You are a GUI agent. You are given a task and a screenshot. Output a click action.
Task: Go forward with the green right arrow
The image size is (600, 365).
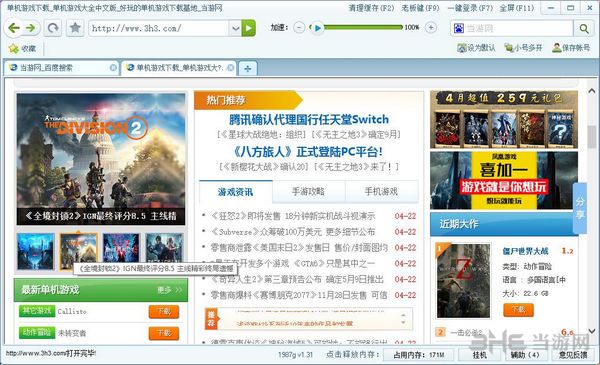[x=30, y=28]
